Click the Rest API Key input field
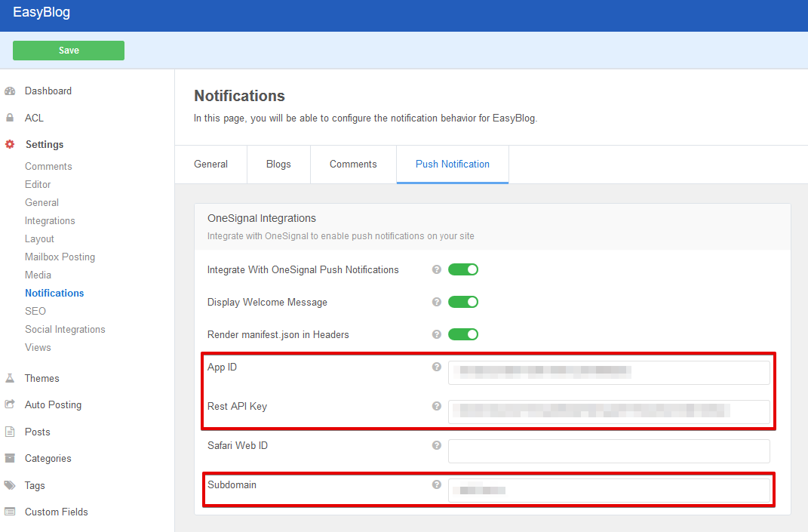808x532 pixels. click(609, 412)
